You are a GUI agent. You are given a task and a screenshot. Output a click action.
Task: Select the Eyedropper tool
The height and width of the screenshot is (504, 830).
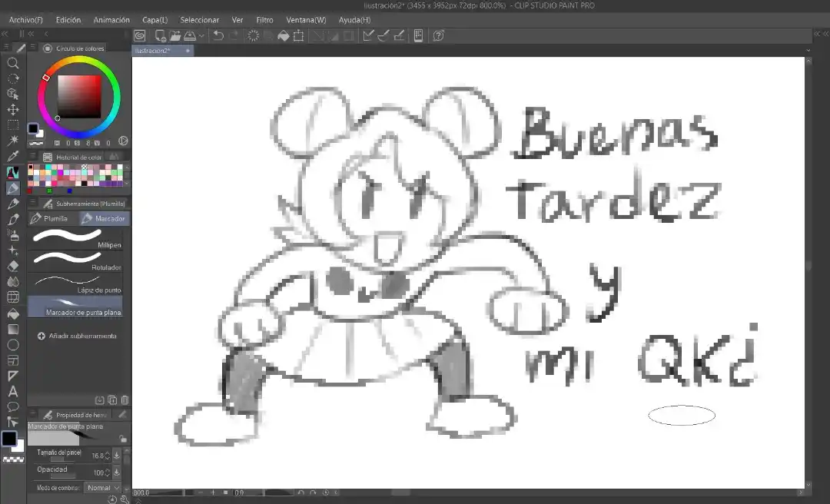13,156
